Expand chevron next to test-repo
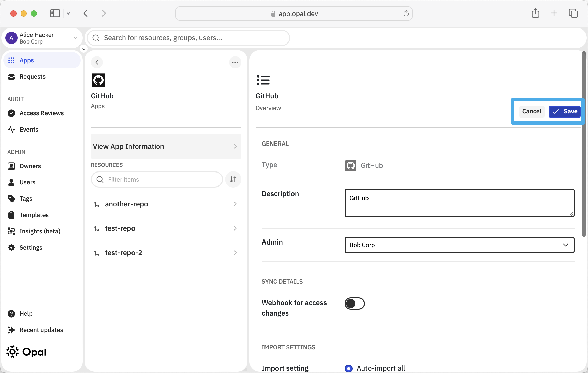The width and height of the screenshot is (588, 373). (235, 228)
